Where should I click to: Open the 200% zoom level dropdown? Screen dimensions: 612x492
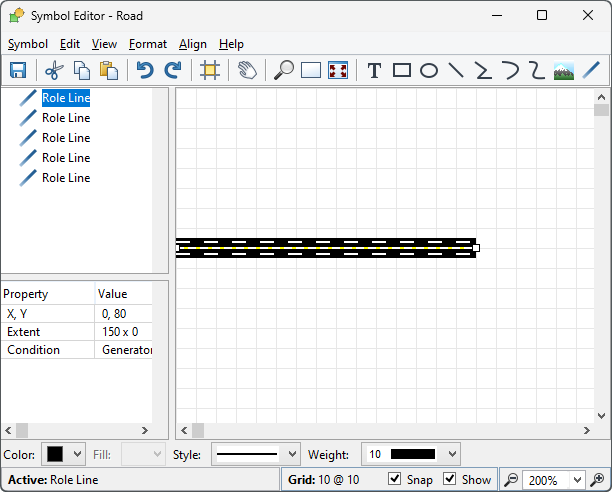coord(577,480)
